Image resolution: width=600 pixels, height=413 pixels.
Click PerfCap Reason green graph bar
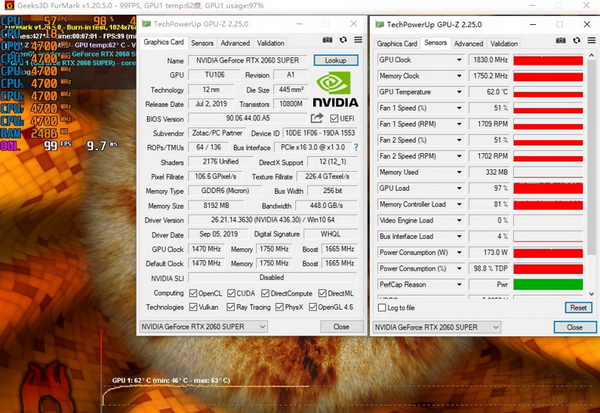[548, 284]
